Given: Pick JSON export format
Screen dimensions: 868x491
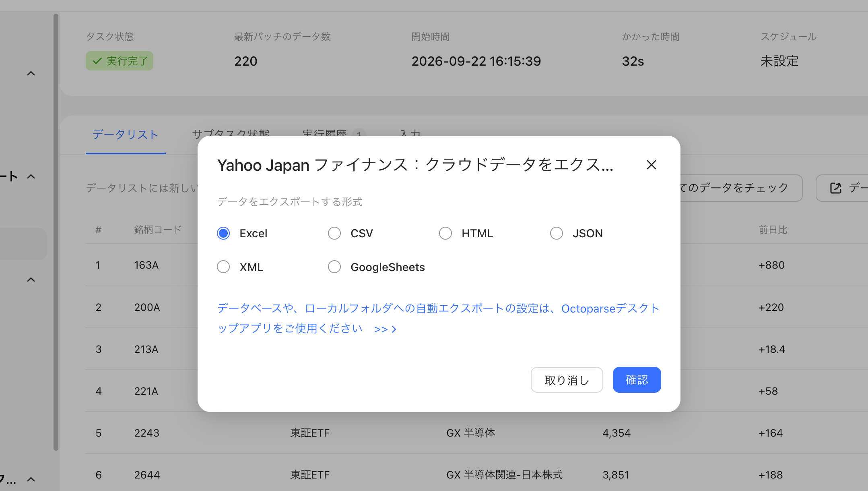Looking at the screenshot, I should (557, 233).
